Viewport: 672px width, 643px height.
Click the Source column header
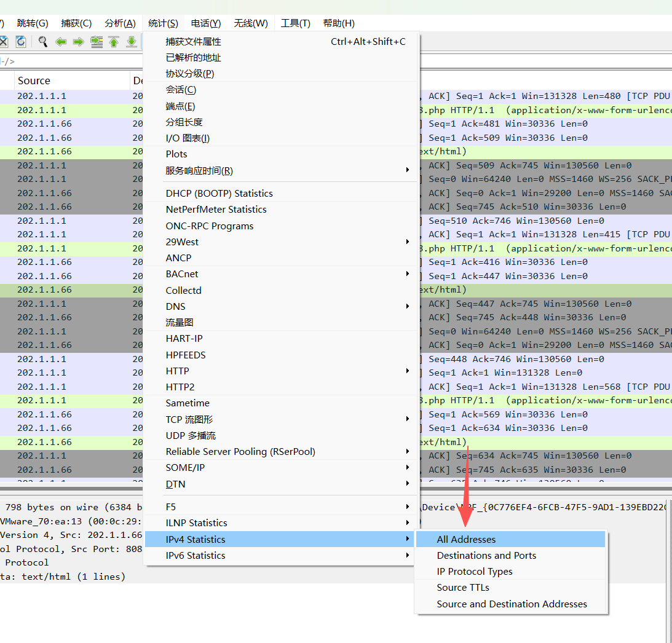(72, 81)
